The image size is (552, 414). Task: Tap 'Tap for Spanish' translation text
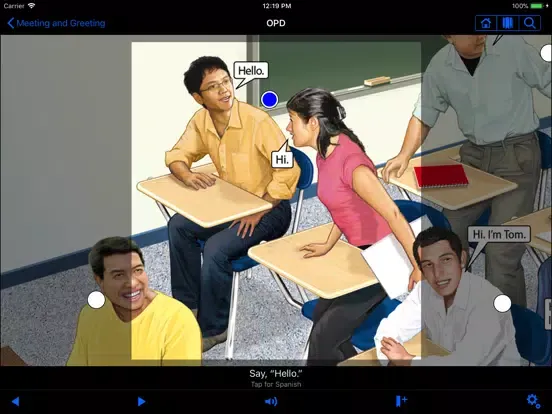(276, 384)
